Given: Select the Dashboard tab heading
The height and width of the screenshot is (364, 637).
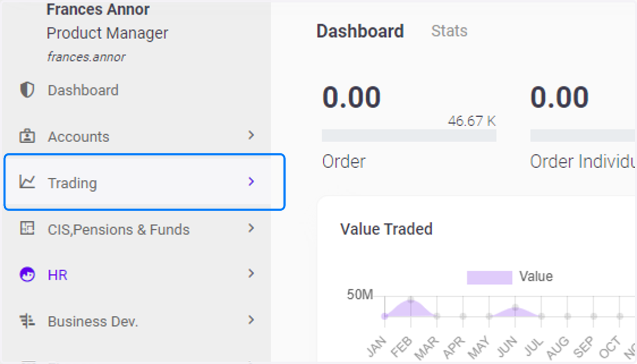Looking at the screenshot, I should (x=360, y=31).
